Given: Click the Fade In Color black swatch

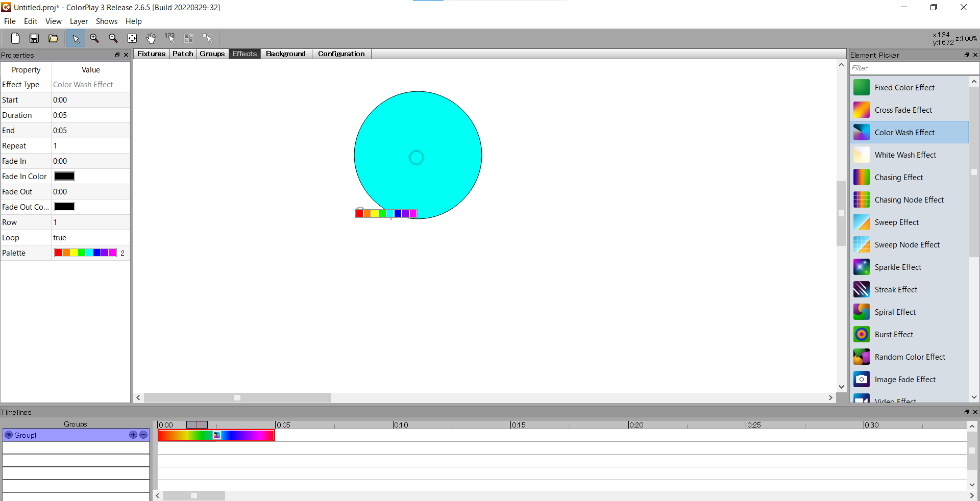Looking at the screenshot, I should (65, 177).
